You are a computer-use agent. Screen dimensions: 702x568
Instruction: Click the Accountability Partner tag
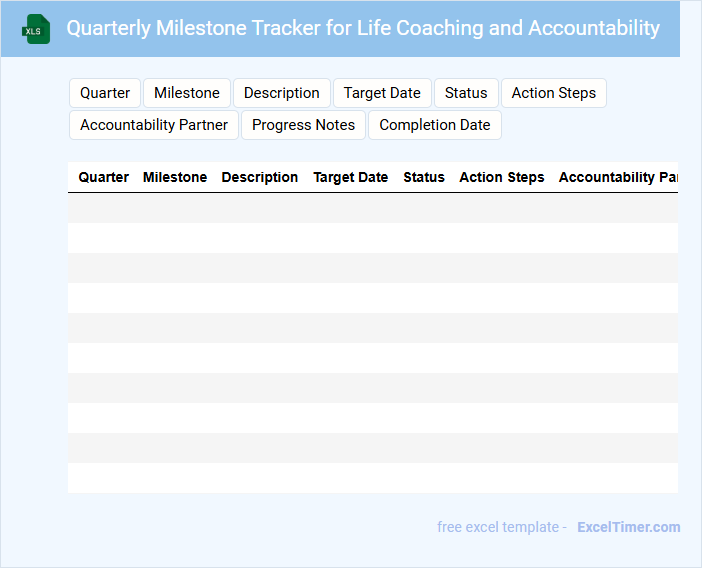[x=154, y=125]
